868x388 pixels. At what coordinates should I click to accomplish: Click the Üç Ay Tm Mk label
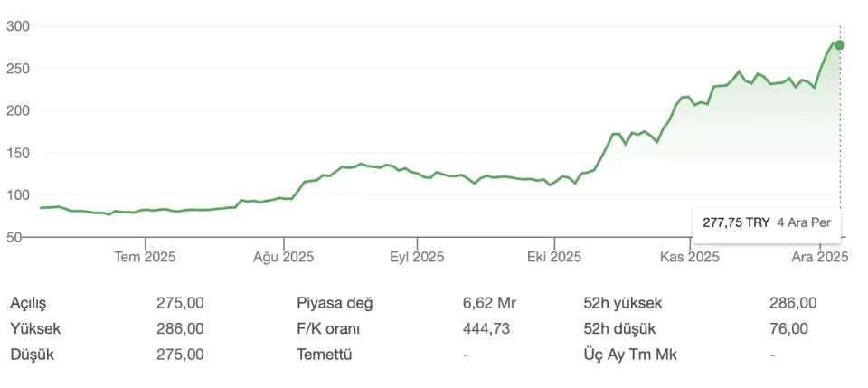(x=629, y=354)
